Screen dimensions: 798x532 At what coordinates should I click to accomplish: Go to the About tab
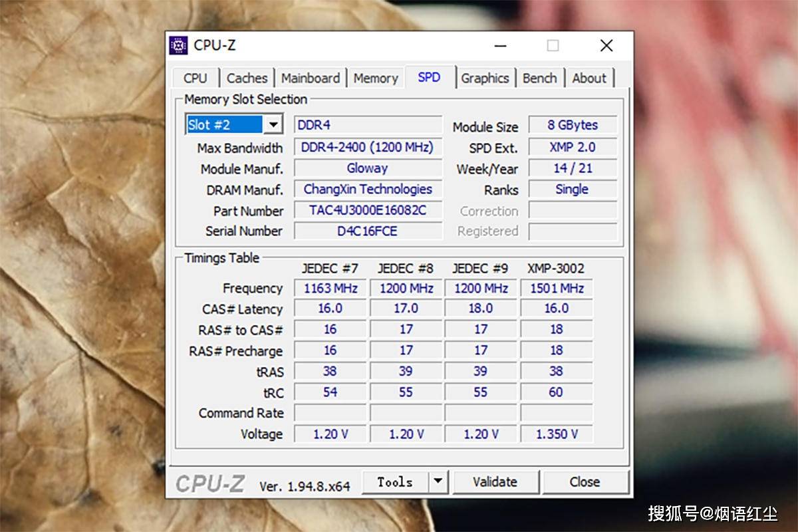[589, 78]
